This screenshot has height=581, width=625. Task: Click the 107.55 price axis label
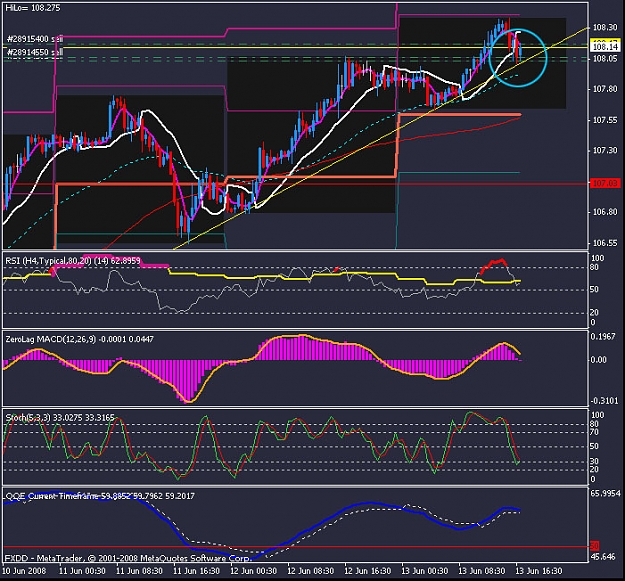pyautogui.click(x=605, y=120)
